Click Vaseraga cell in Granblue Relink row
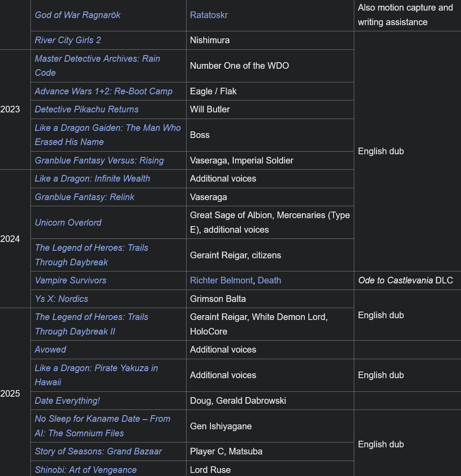Image resolution: width=461 pixels, height=476 pixels. pyautogui.click(x=270, y=197)
